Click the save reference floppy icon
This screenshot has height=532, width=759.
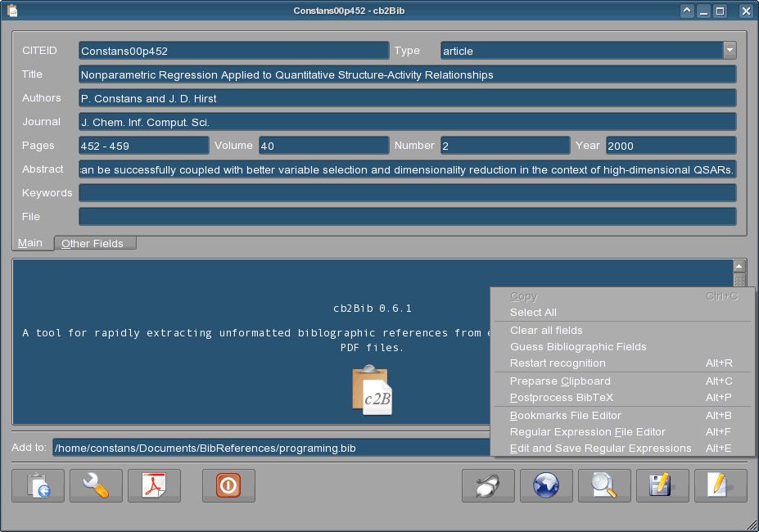pyautogui.click(x=662, y=485)
